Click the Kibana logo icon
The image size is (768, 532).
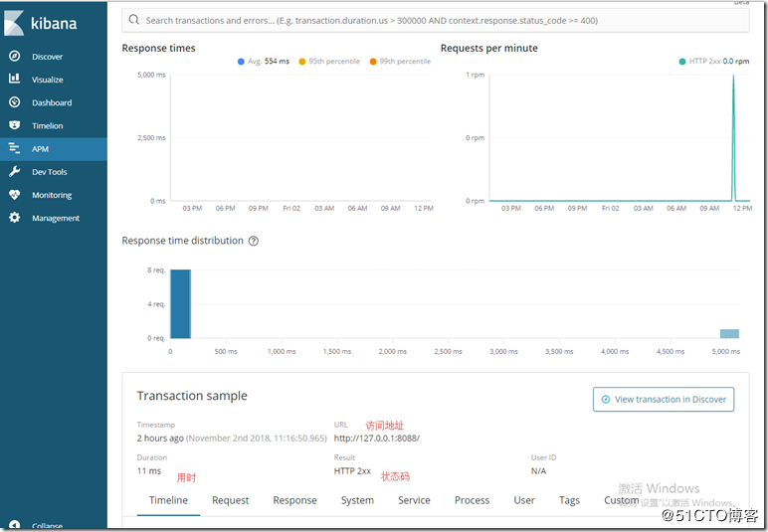(x=14, y=23)
